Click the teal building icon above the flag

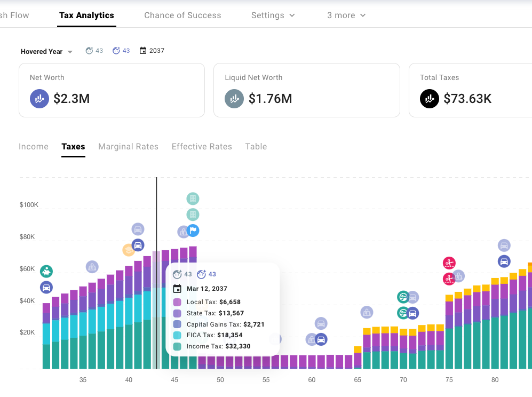click(192, 215)
